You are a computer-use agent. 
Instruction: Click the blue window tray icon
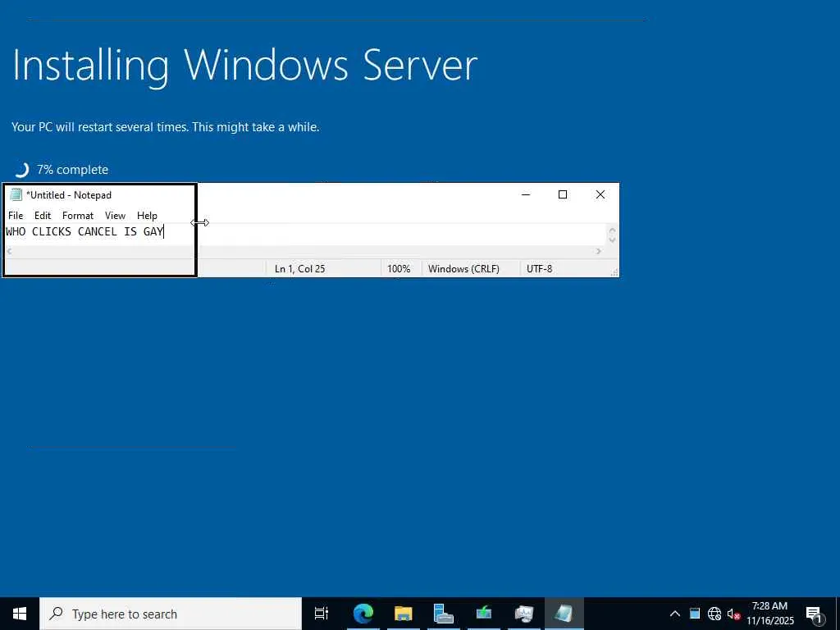(x=695, y=614)
